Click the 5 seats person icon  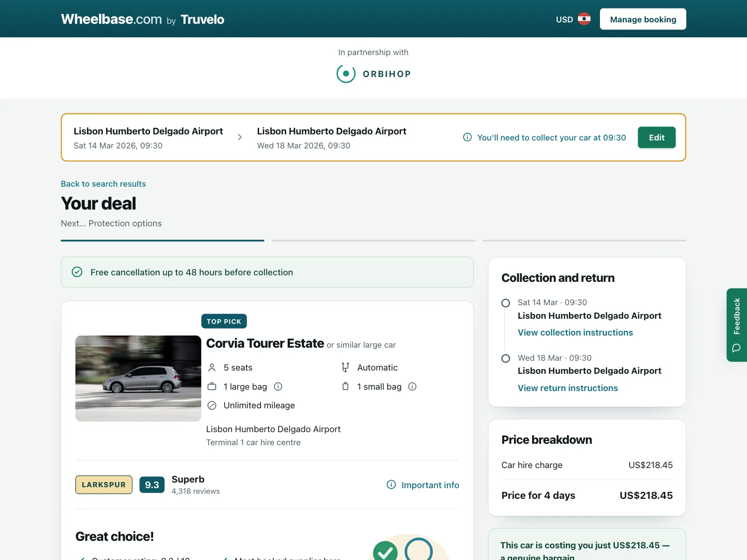click(212, 368)
